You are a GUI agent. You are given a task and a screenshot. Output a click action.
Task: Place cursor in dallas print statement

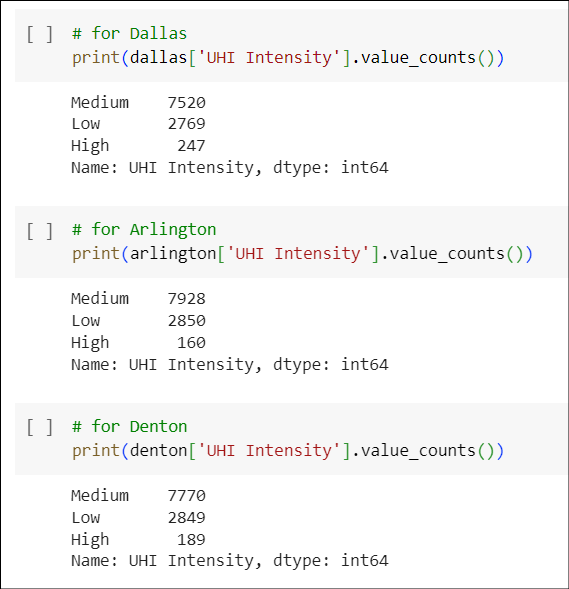click(288, 58)
